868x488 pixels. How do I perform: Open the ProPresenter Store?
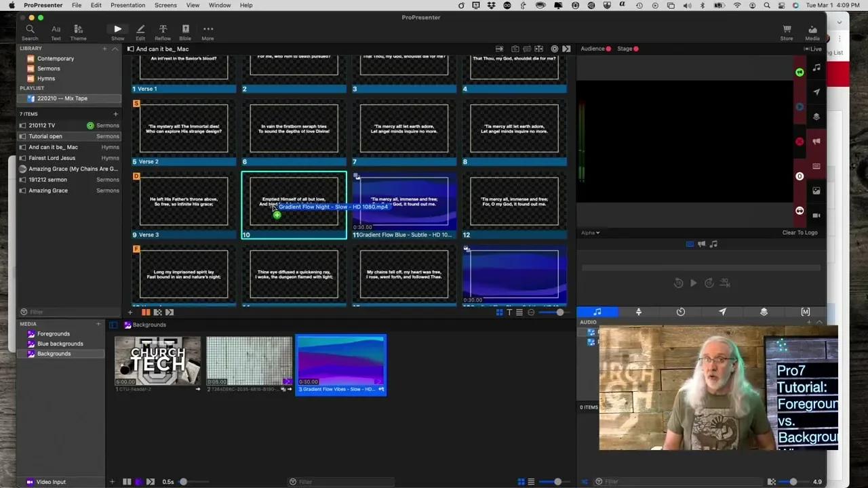[787, 32]
